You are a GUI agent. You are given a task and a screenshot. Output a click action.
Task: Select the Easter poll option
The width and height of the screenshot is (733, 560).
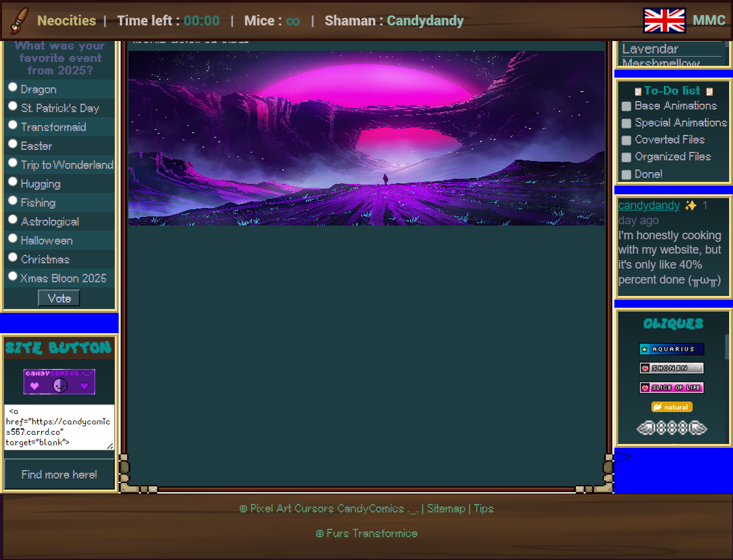point(12,144)
